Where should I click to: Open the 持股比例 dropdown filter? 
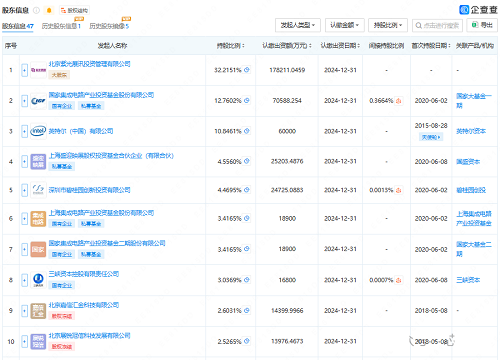388,25
